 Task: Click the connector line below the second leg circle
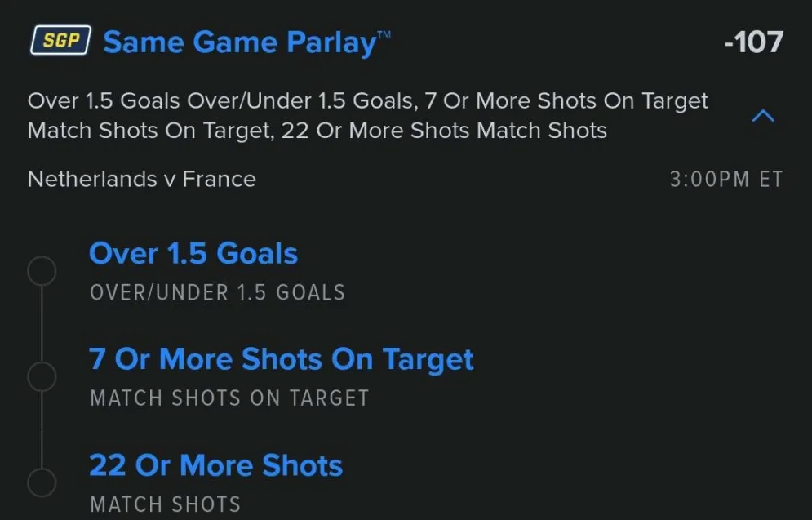[x=42, y=430]
